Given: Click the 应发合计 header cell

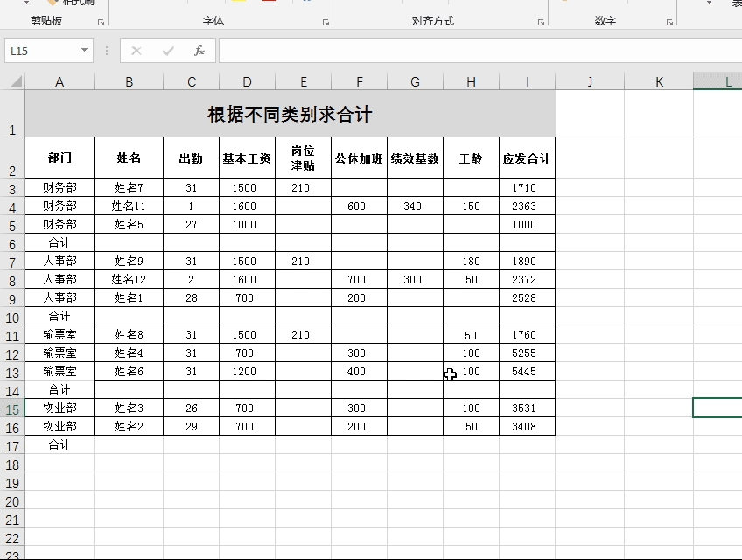Looking at the screenshot, I should (527, 157).
